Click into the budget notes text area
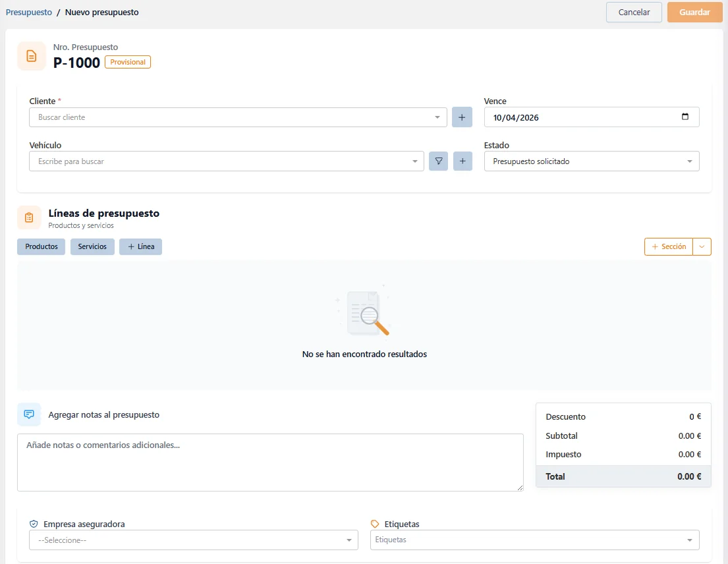The height and width of the screenshot is (564, 728). point(270,462)
